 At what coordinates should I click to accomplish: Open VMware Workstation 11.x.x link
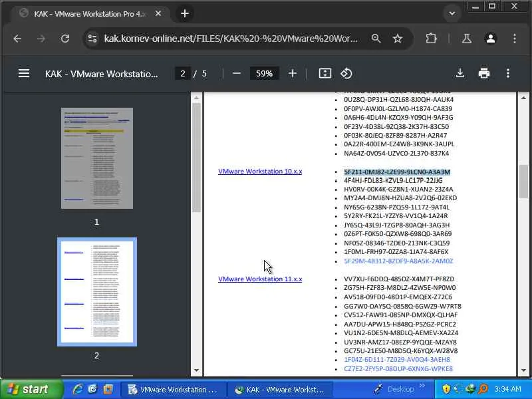260,279
